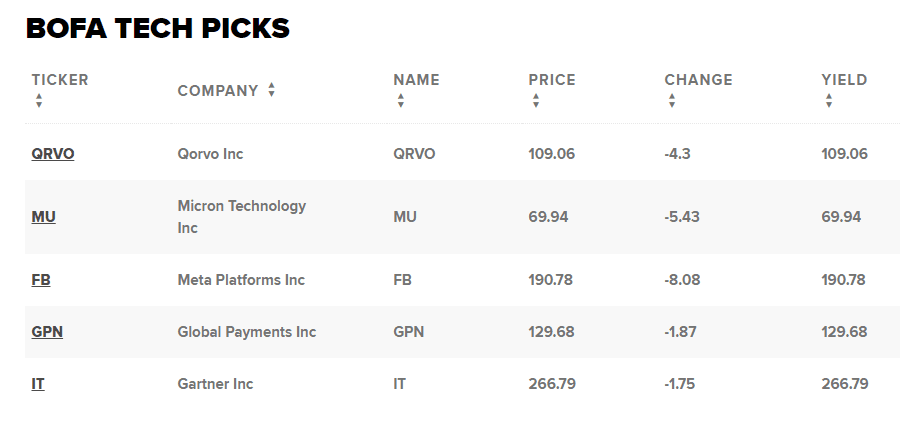Sort table by Ticker column arrows
The height and width of the screenshot is (423, 900).
click(x=39, y=101)
